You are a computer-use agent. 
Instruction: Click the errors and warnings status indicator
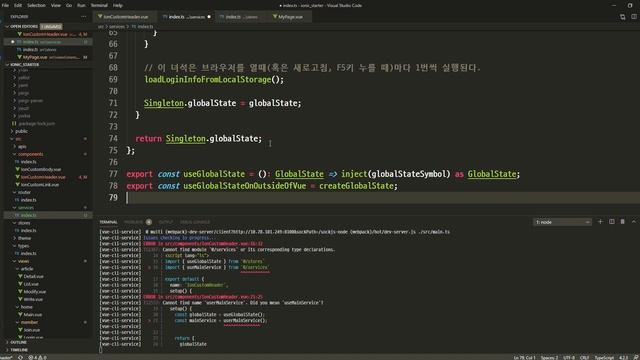coord(37,357)
